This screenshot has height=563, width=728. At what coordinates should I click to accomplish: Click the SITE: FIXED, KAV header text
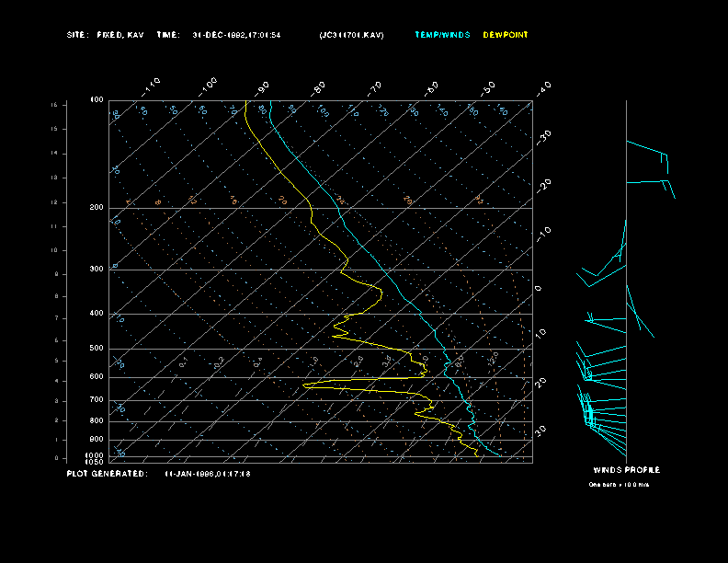pyautogui.click(x=105, y=35)
